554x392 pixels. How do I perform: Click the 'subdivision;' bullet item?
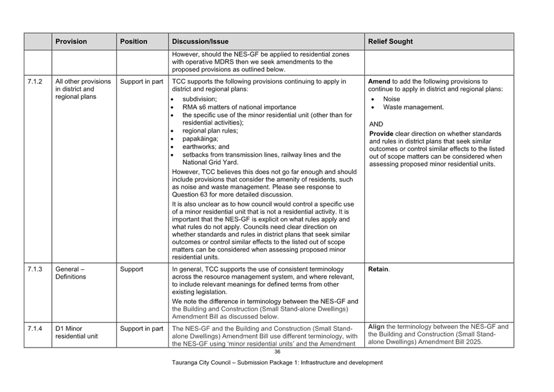point(200,99)
